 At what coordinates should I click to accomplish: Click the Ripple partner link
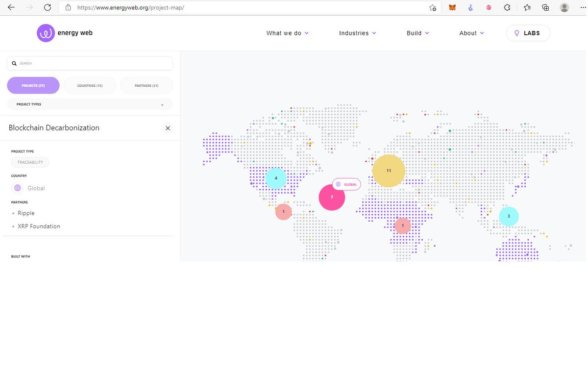[x=26, y=213]
